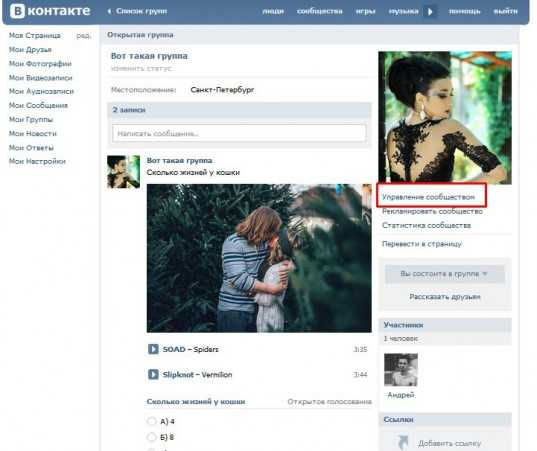Go to сообщества in the top menu
Screen dimensions: 537x451
(320, 11)
